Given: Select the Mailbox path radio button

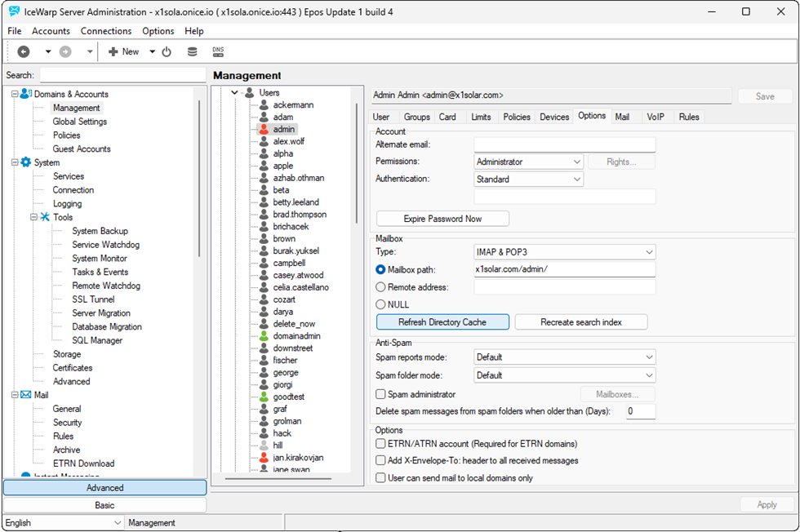Looking at the screenshot, I should pos(380,269).
